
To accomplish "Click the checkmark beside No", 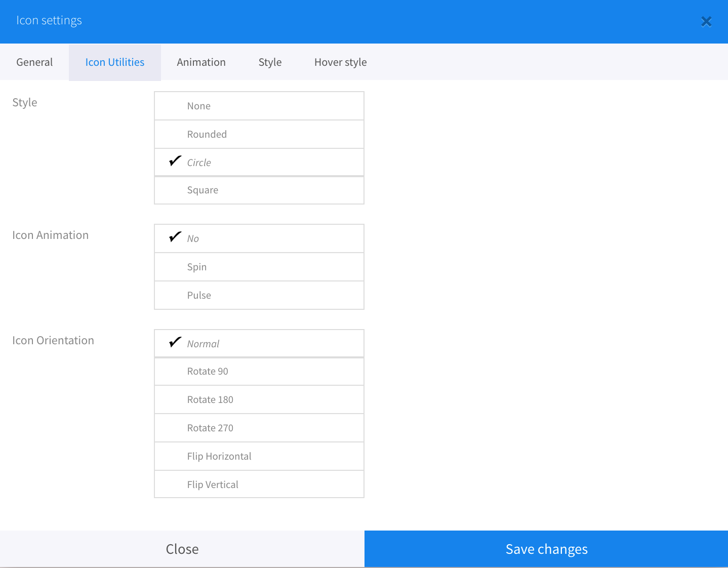I will pyautogui.click(x=175, y=237).
